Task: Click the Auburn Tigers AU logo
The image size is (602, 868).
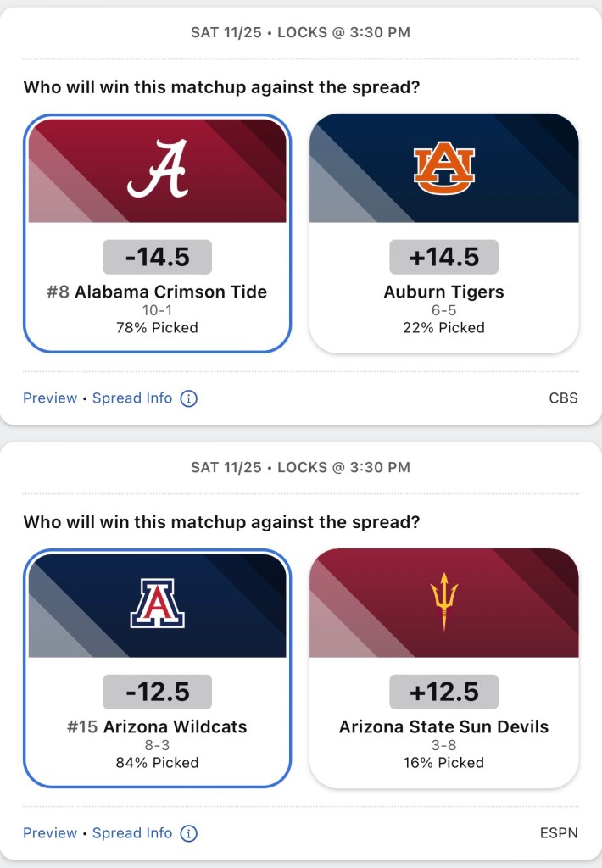Action: [443, 168]
